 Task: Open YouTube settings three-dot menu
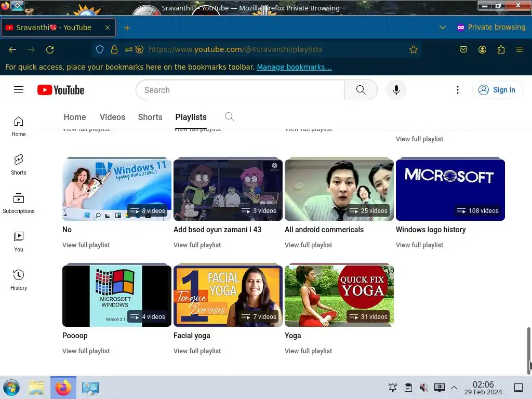457,90
